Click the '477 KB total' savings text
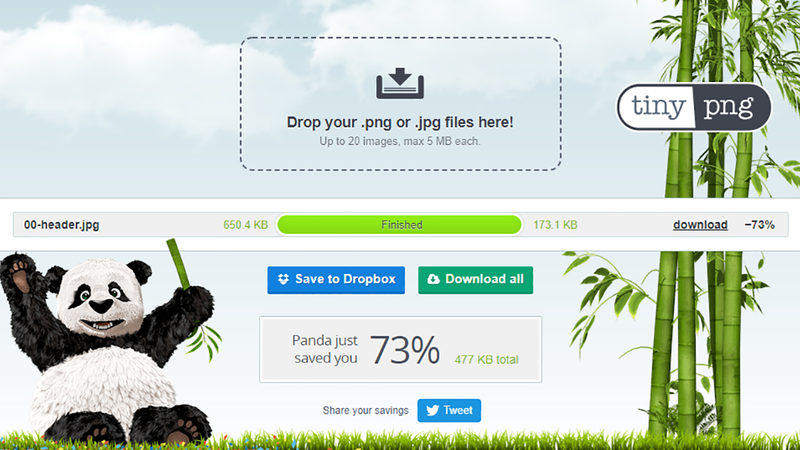Screen dimensions: 800x450 click(x=486, y=360)
